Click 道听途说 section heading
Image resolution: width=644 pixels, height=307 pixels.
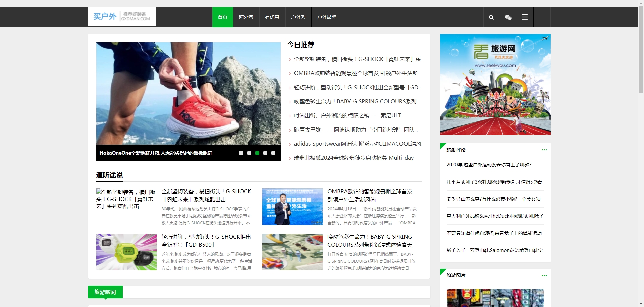pos(109,175)
